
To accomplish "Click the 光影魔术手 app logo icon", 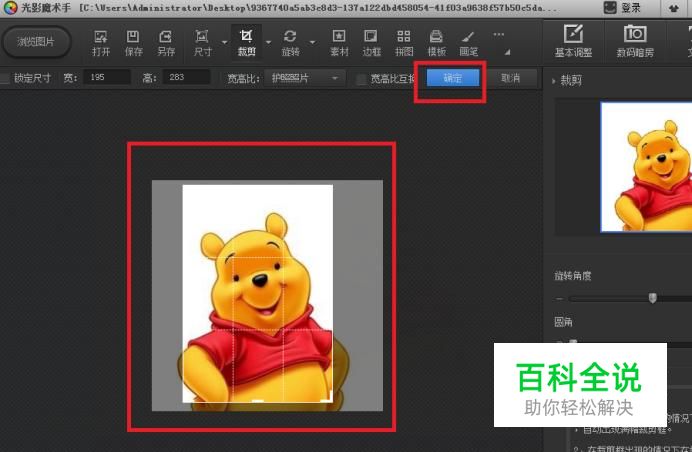I will click(x=10, y=8).
